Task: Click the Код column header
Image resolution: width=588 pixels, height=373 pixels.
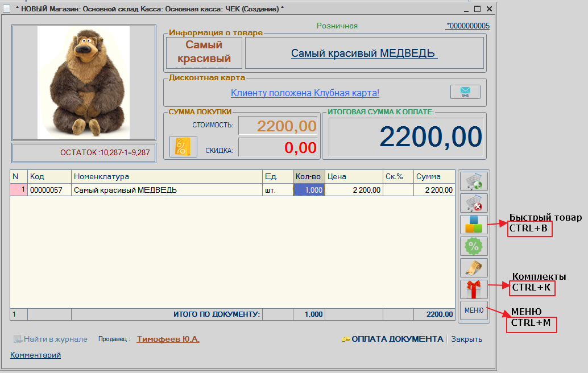Action: (x=49, y=177)
